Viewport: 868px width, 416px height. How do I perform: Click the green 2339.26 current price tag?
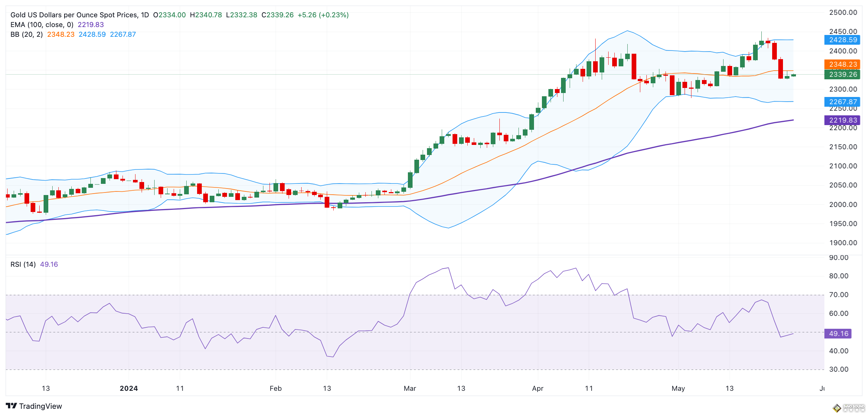(842, 75)
